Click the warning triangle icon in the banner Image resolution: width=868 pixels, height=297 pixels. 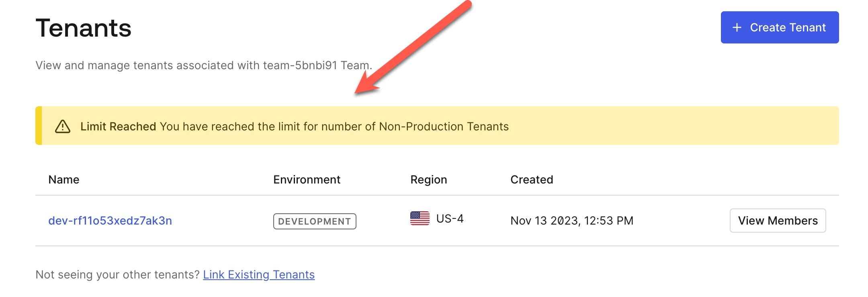pyautogui.click(x=63, y=126)
